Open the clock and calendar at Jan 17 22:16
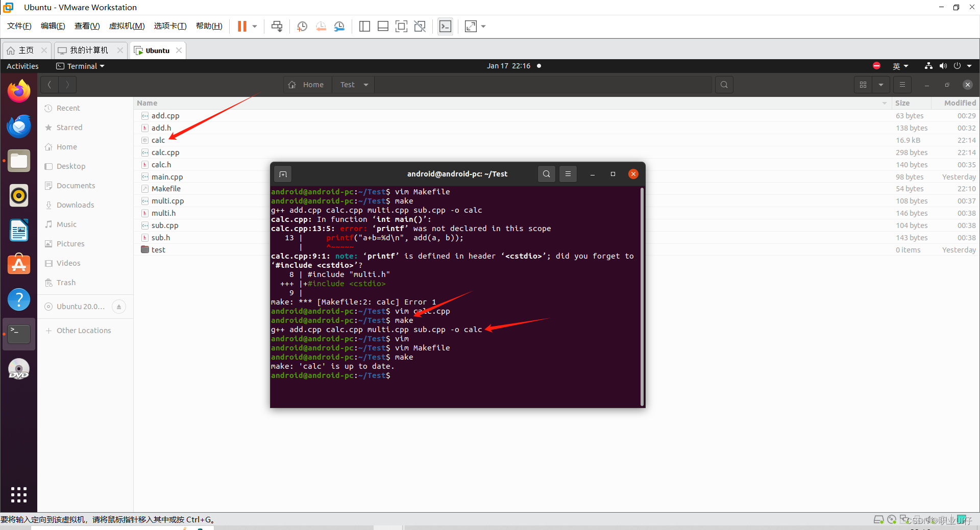The image size is (980, 530). coord(508,66)
